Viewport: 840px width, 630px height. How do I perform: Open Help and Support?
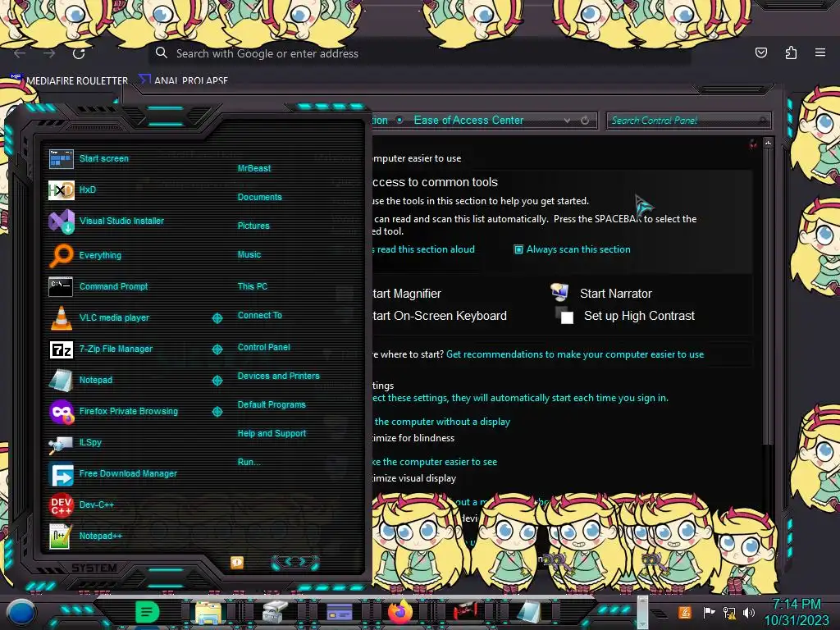tap(272, 433)
